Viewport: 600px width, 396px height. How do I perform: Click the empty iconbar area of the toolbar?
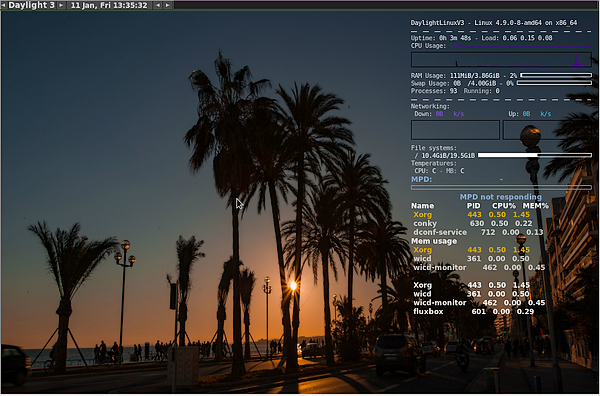tap(386, 5)
